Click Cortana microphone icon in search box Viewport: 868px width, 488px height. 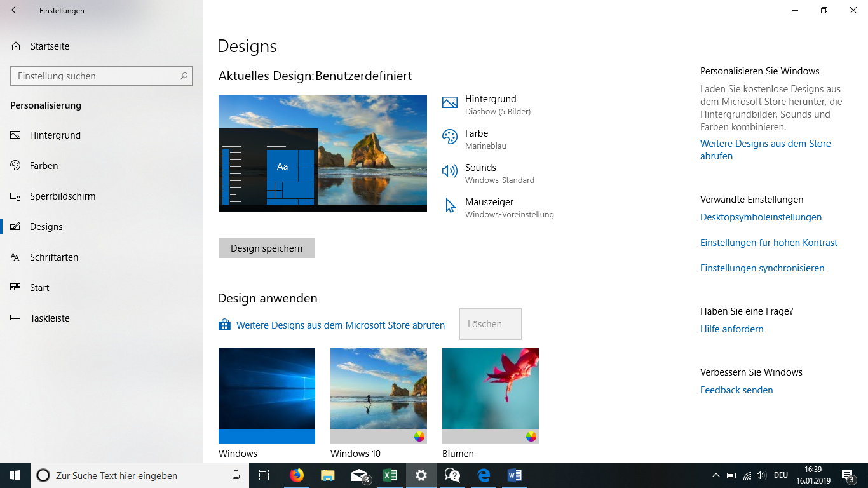pos(236,475)
